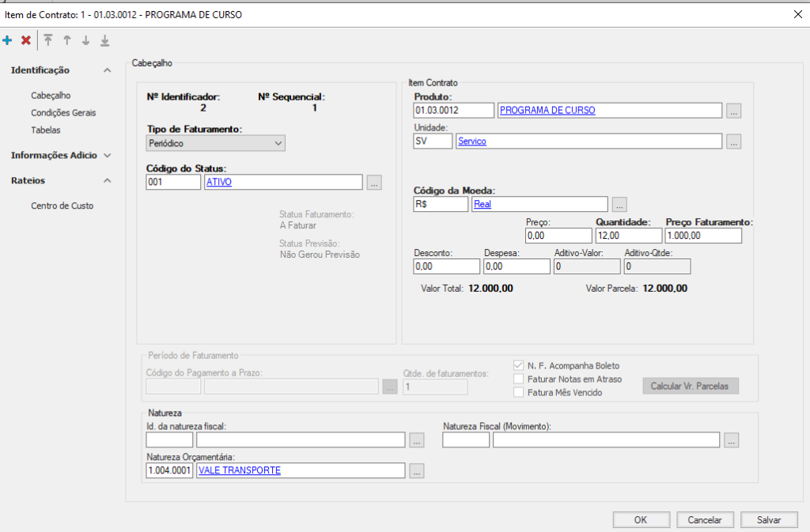Click the red X delete item icon
The height and width of the screenshot is (532, 810).
coord(26,40)
